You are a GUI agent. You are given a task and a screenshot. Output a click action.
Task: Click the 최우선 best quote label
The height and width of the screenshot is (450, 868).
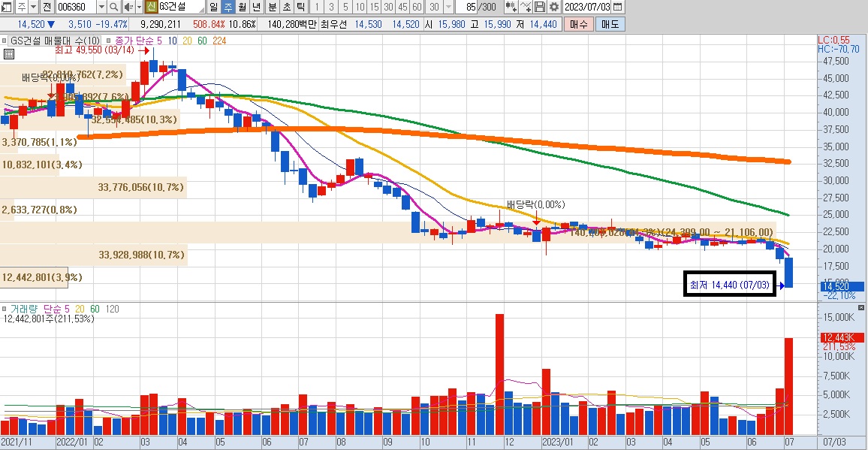click(x=334, y=24)
